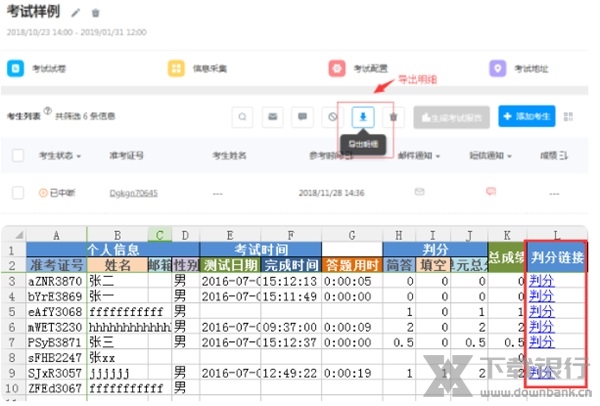This screenshot has height=406, width=600.
Task: Open the 判分 link in row bYrE3869
Action: coord(541,296)
